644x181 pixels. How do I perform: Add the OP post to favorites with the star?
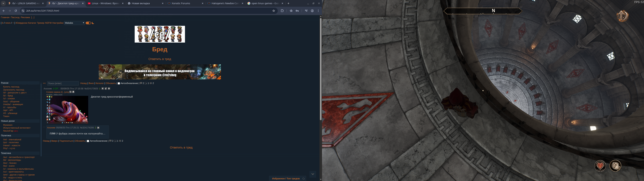click(x=102, y=88)
